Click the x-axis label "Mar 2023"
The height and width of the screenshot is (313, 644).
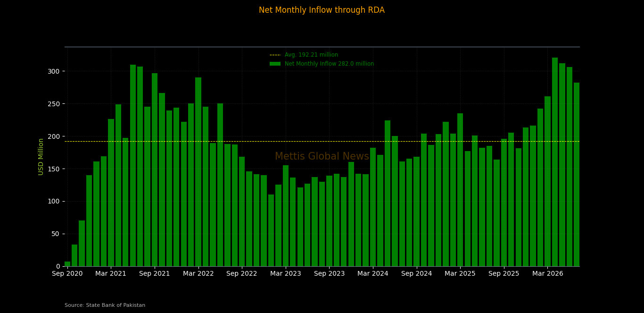pyautogui.click(x=286, y=274)
